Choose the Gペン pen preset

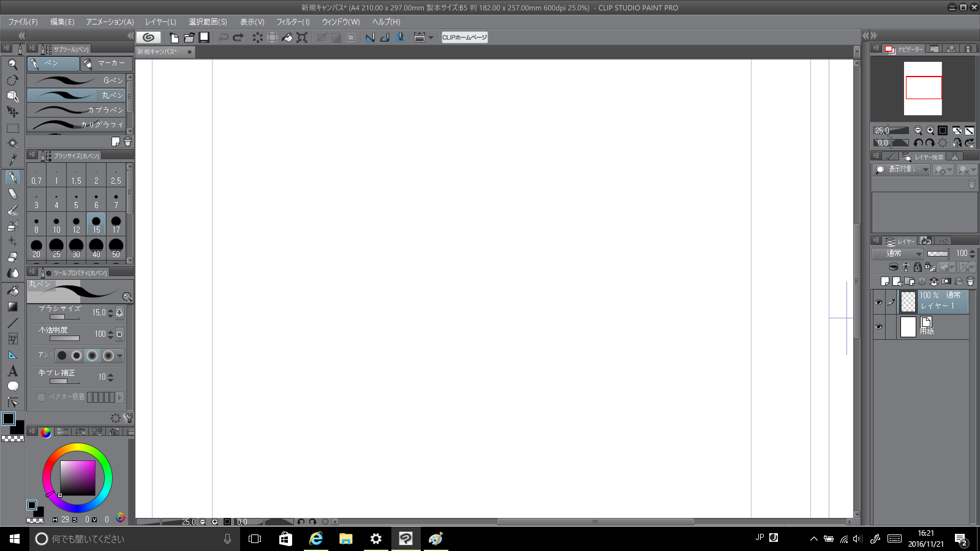(x=77, y=80)
